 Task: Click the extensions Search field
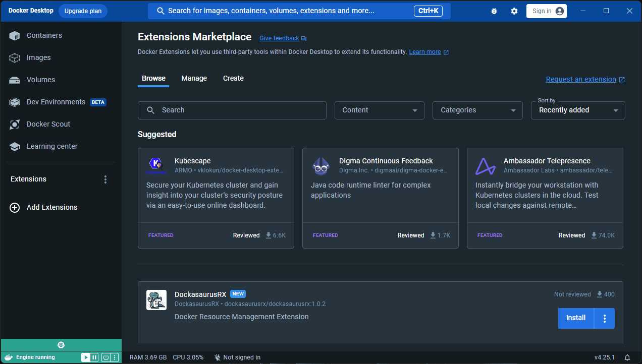(x=232, y=110)
